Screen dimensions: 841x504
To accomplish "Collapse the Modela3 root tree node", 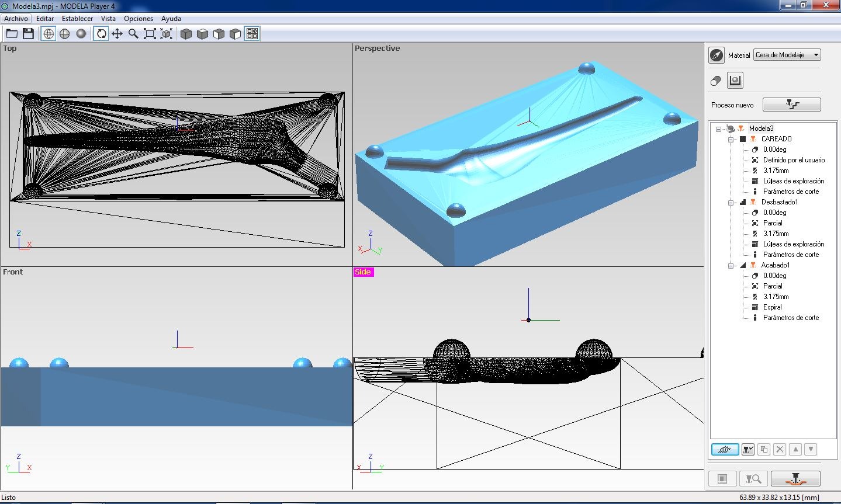I will [x=719, y=129].
